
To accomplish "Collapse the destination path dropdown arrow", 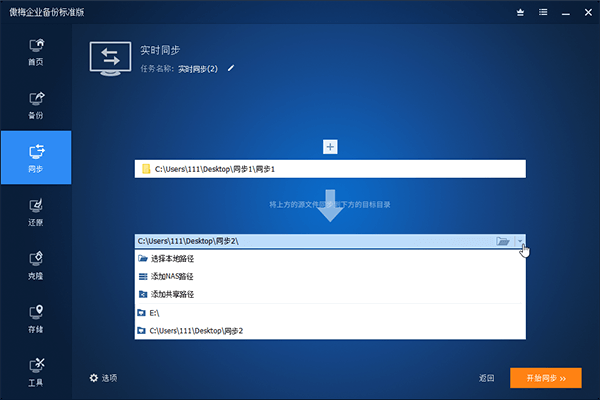I will click(519, 241).
